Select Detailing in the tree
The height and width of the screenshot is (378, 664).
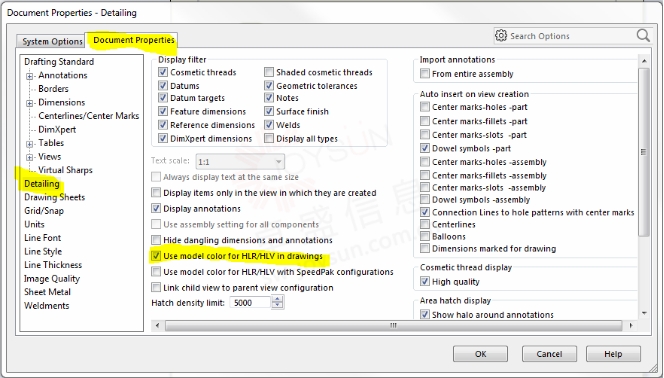coord(42,184)
